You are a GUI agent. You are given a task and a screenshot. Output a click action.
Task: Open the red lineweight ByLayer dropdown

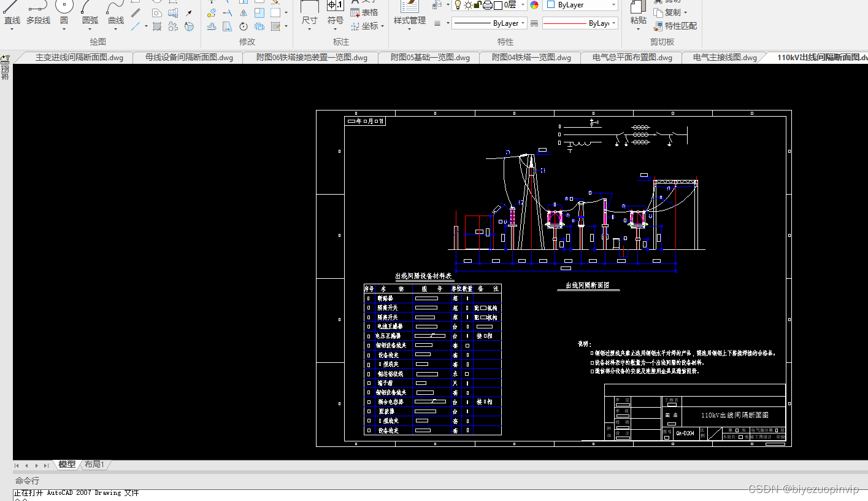point(614,23)
